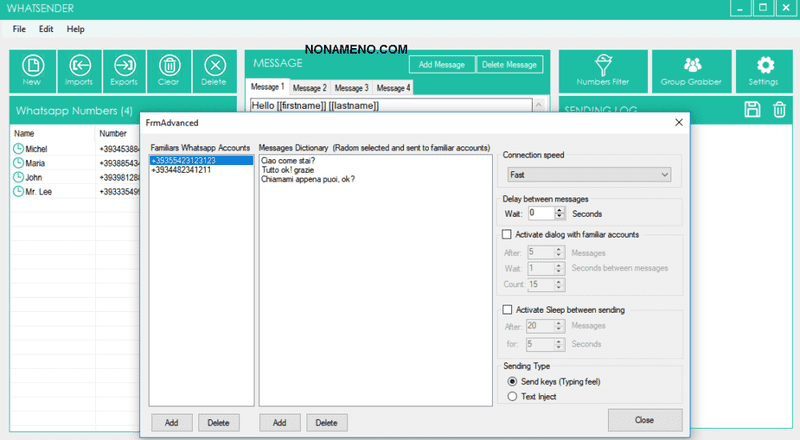Save the sending log with disk icon

(x=753, y=110)
